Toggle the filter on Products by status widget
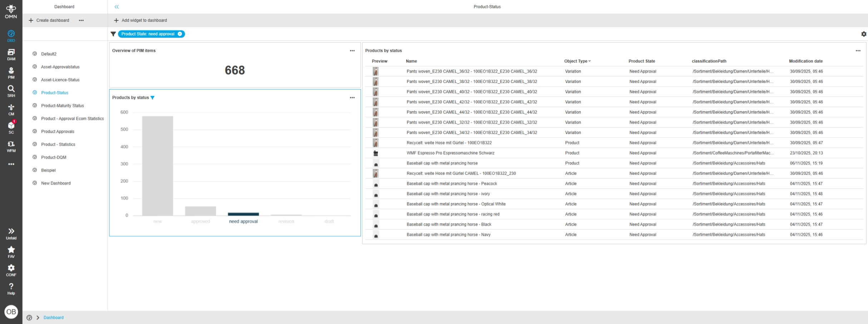 click(153, 98)
